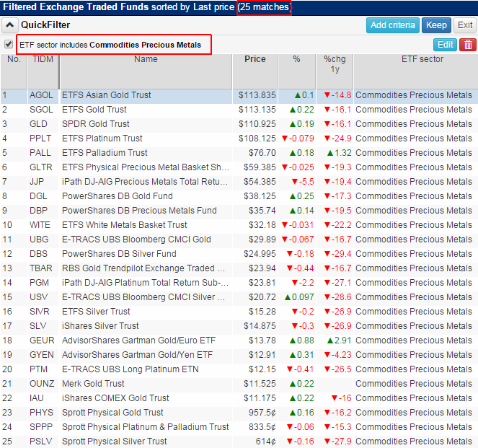478x448 pixels.
Task: Click ticker SGOL
Action: (x=41, y=110)
